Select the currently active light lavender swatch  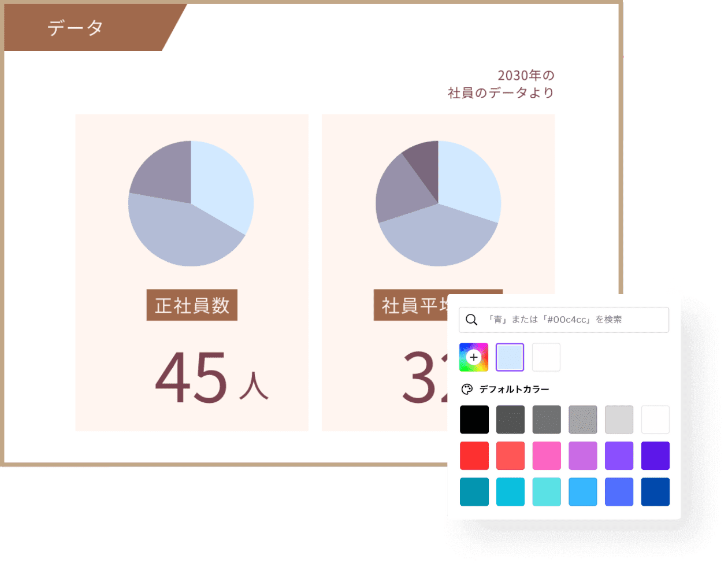tap(510, 357)
